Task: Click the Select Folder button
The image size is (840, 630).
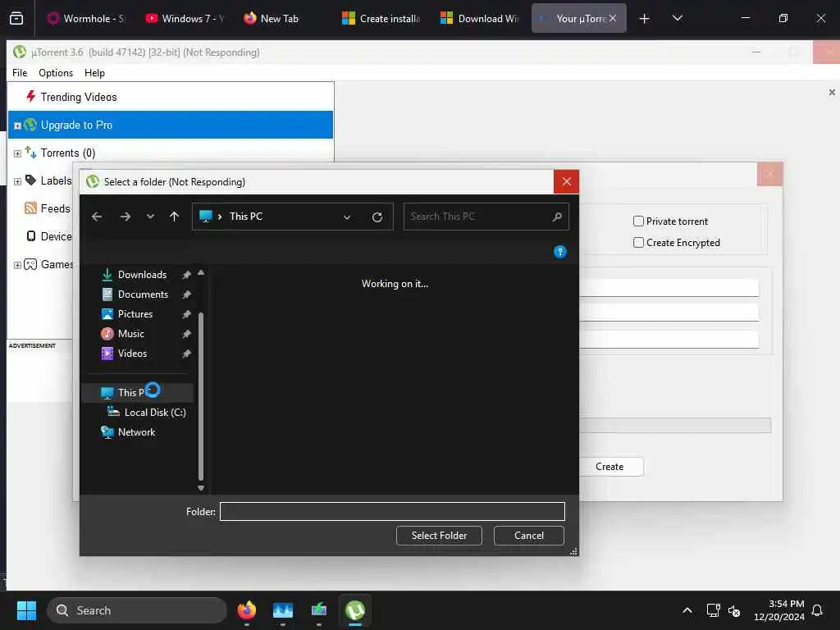Action: click(439, 535)
